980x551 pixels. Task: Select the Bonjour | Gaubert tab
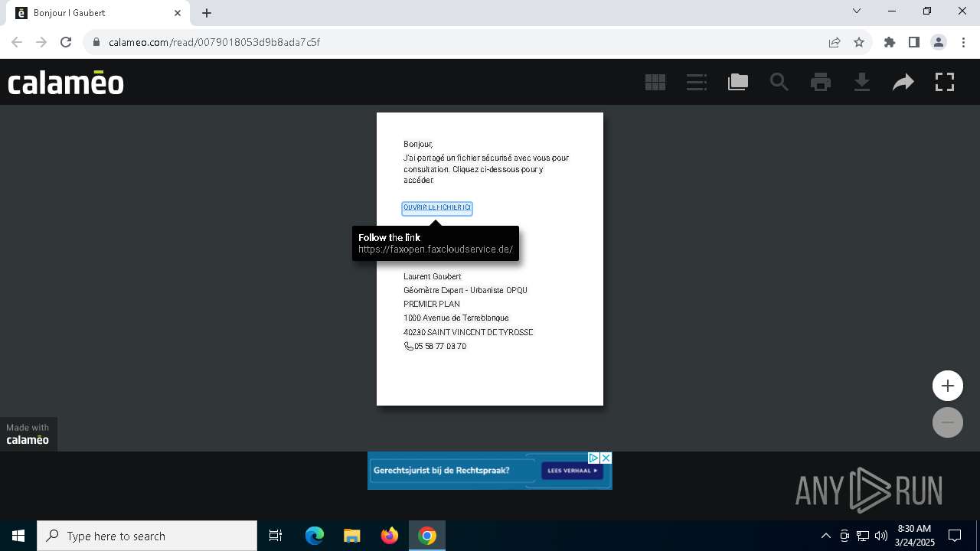(98, 13)
